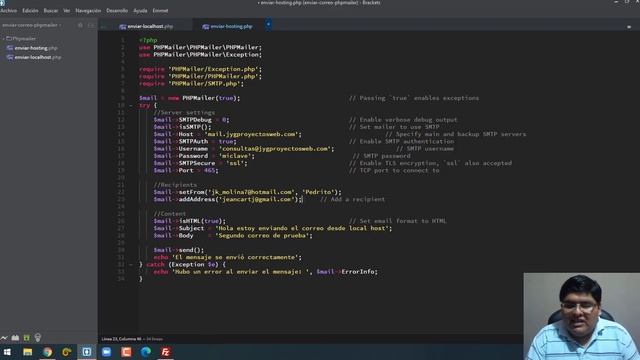This screenshot has height=360, width=640.
Task: Click the Brackets icon in the taskbar
Action: (x=87, y=352)
